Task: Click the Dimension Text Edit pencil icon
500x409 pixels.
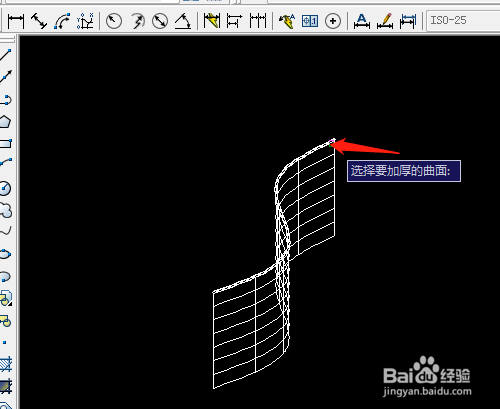Action: click(x=385, y=21)
